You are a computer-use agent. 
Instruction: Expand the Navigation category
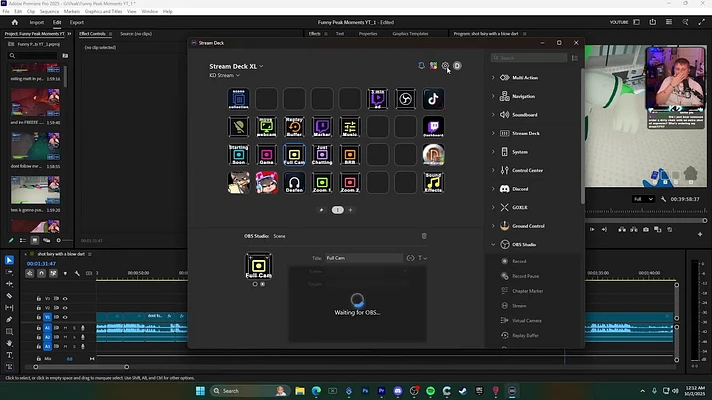(x=493, y=96)
